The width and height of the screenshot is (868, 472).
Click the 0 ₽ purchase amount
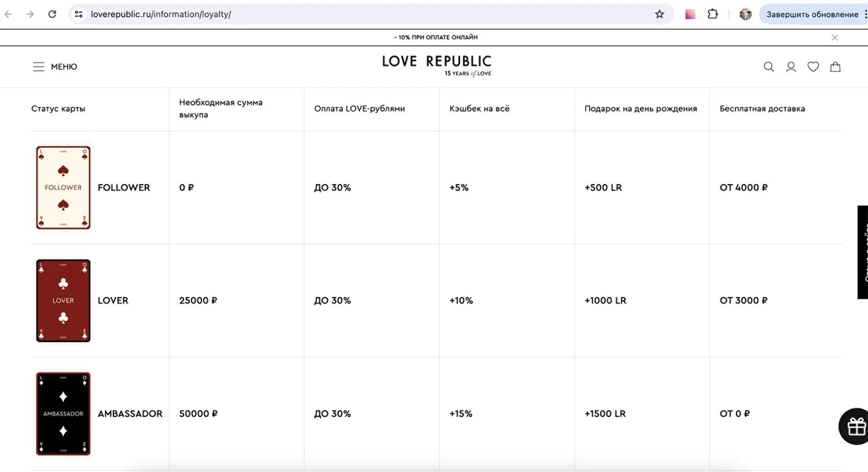tap(186, 187)
